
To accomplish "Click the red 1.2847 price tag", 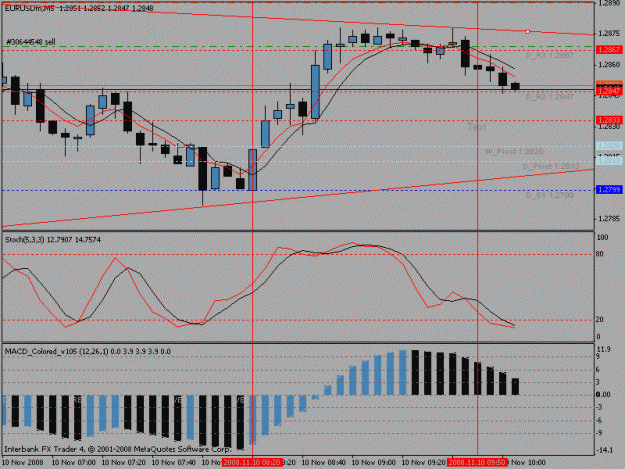I will coord(609,92).
